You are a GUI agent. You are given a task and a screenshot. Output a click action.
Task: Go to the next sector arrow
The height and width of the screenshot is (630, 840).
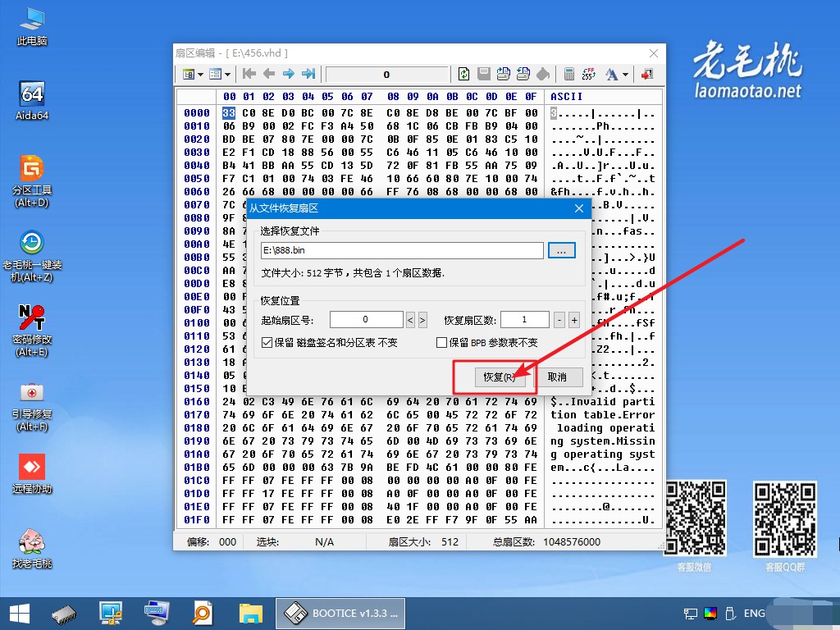(288, 74)
